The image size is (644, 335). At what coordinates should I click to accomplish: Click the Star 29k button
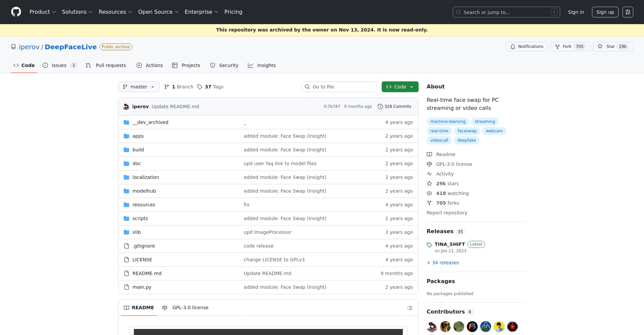point(613,47)
